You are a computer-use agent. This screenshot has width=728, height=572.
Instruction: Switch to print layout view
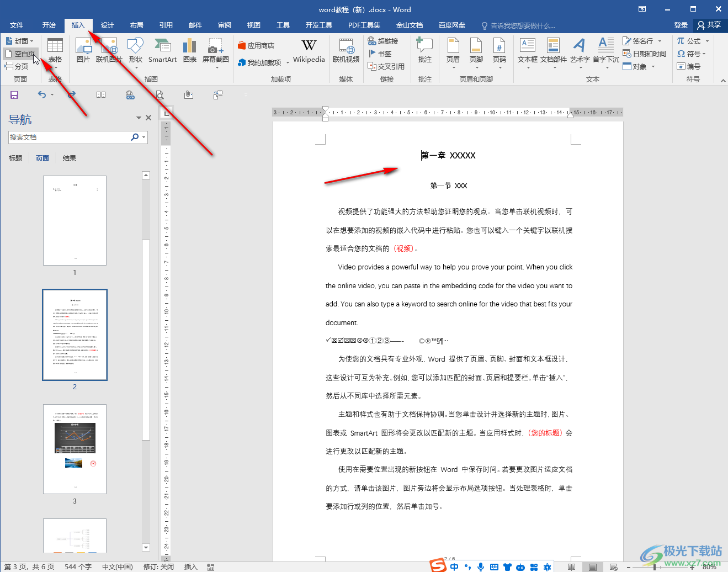(592, 567)
